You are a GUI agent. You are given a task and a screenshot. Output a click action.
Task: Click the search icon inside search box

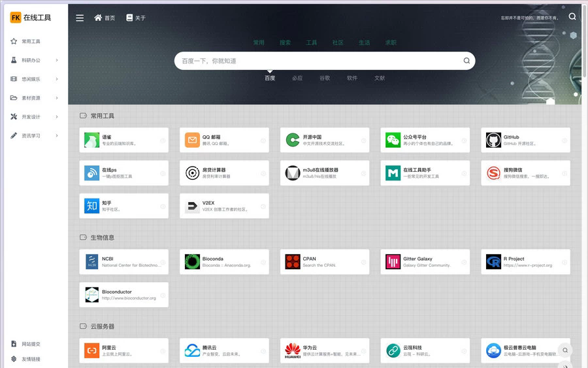coord(466,61)
